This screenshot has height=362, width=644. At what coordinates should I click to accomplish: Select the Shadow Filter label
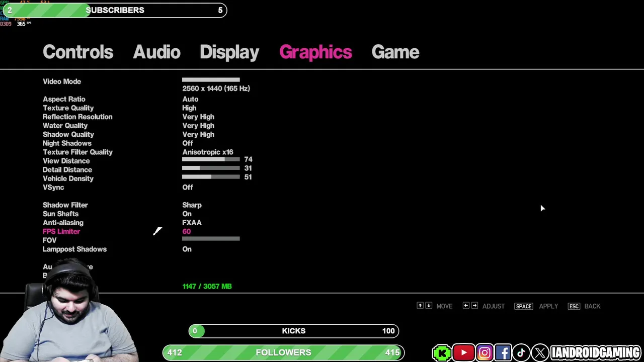(x=65, y=205)
